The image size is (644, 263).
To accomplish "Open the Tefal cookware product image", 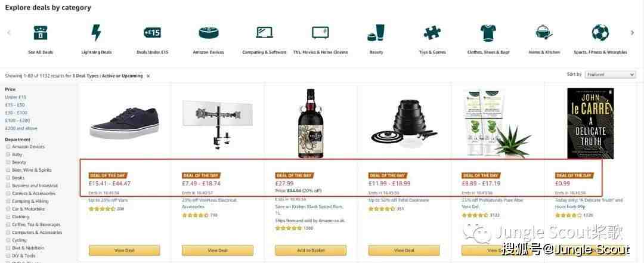I will [404, 123].
